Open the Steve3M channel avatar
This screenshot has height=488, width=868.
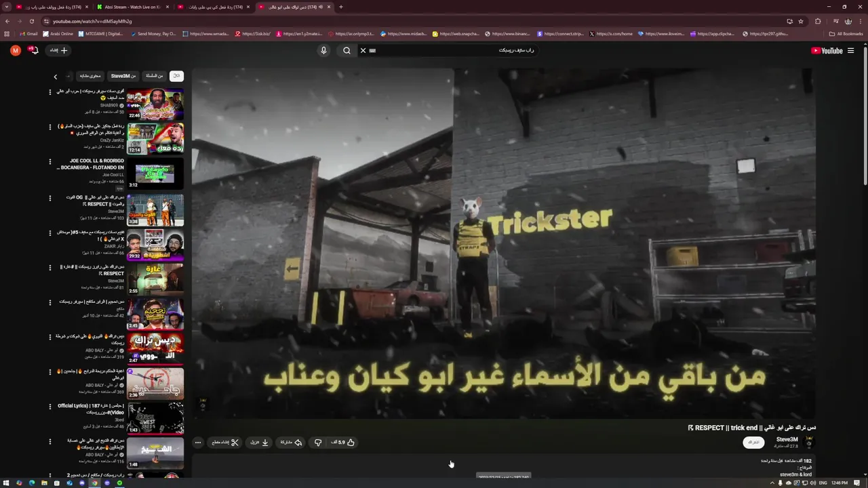(808, 442)
